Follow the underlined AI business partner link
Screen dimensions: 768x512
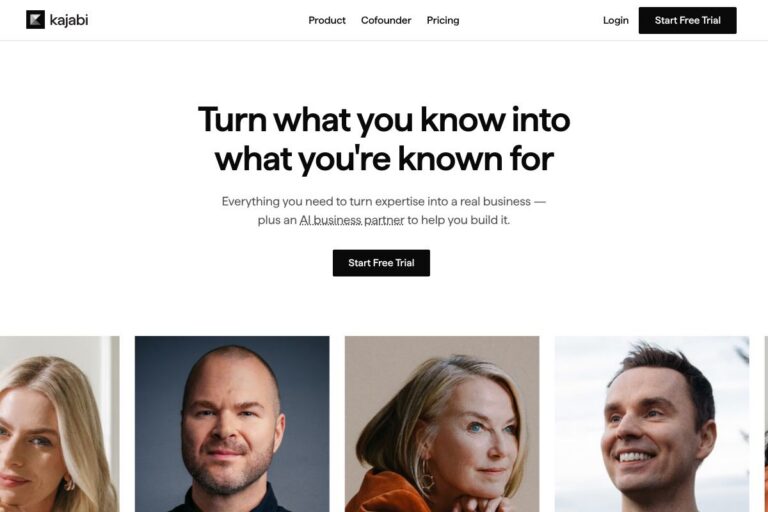point(352,220)
